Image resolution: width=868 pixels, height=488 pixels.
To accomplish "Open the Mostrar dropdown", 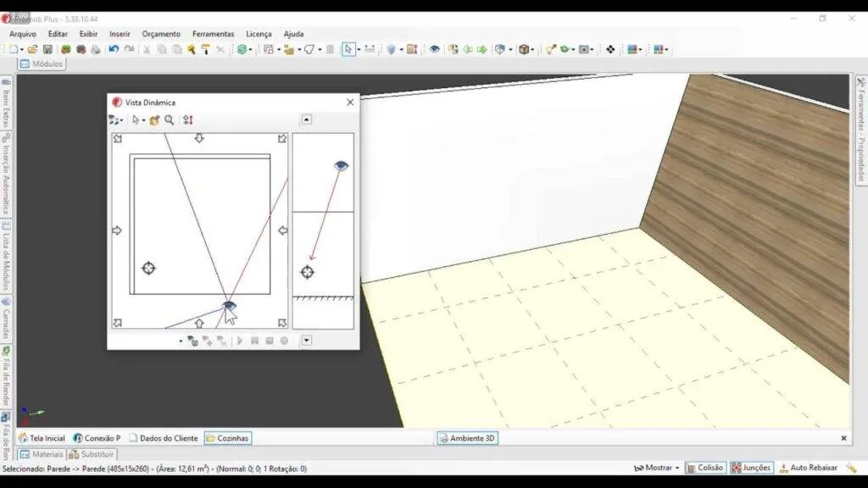I will [657, 468].
